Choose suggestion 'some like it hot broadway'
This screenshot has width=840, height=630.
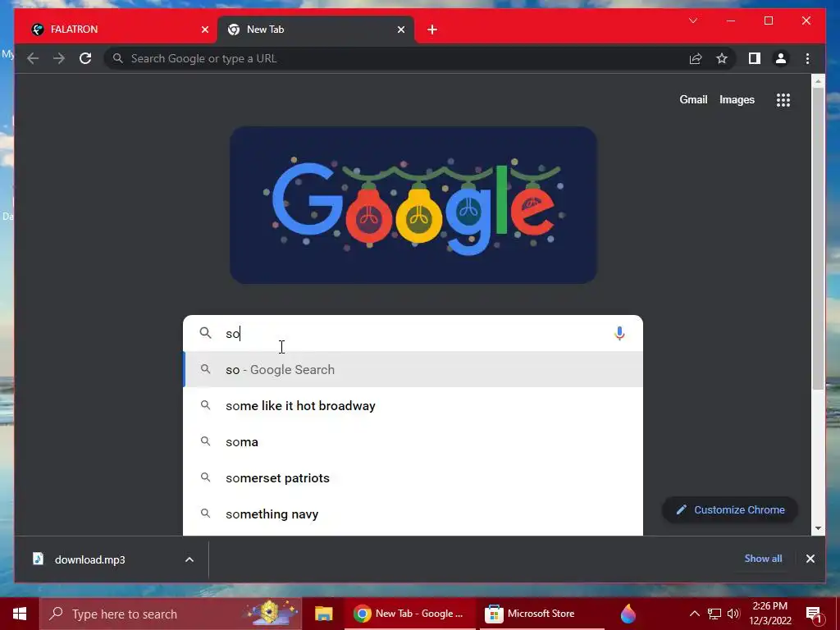(x=413, y=405)
